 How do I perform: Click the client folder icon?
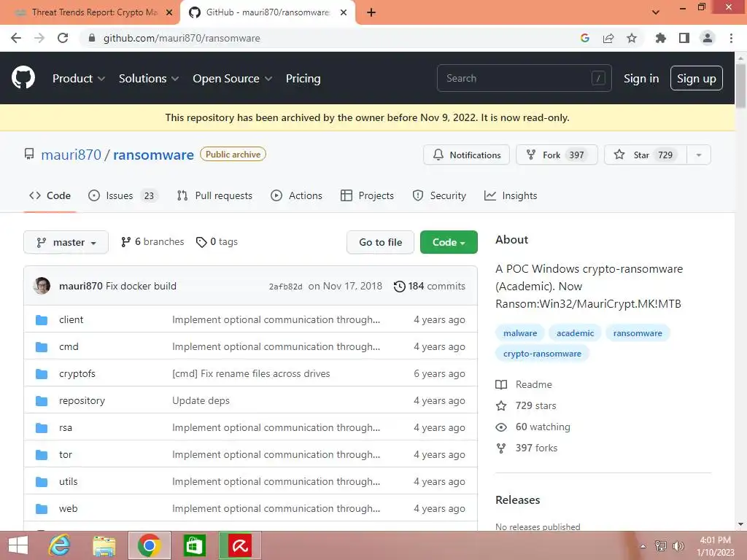[42, 319]
